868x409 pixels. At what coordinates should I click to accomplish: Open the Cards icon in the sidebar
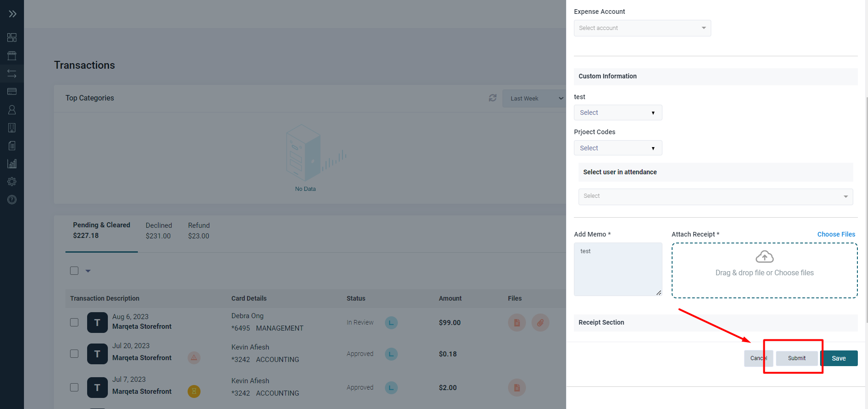click(x=12, y=91)
